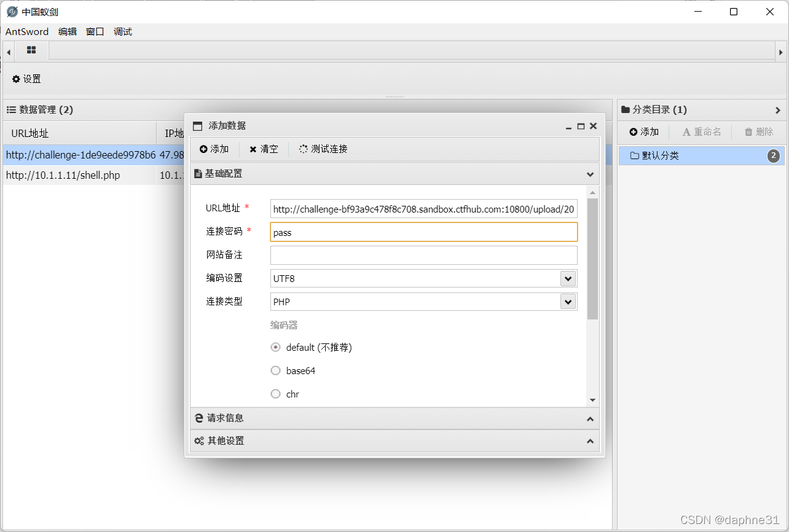Click 测试连接 to test the connection

click(x=323, y=149)
